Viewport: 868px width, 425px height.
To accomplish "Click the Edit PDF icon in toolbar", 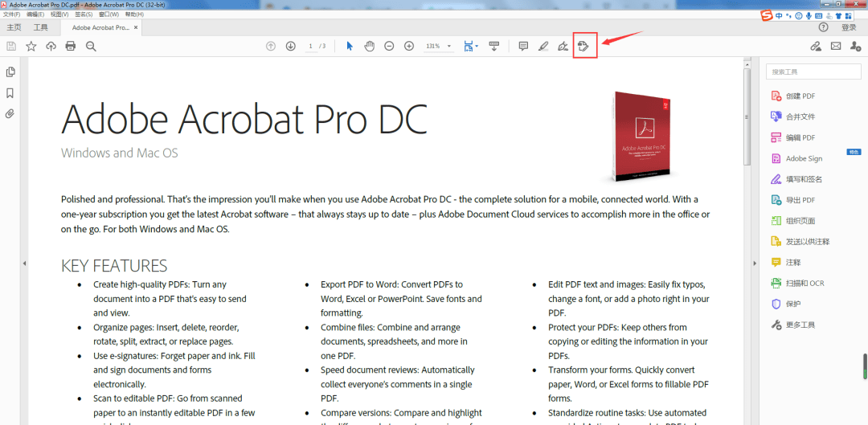I will [x=583, y=47].
